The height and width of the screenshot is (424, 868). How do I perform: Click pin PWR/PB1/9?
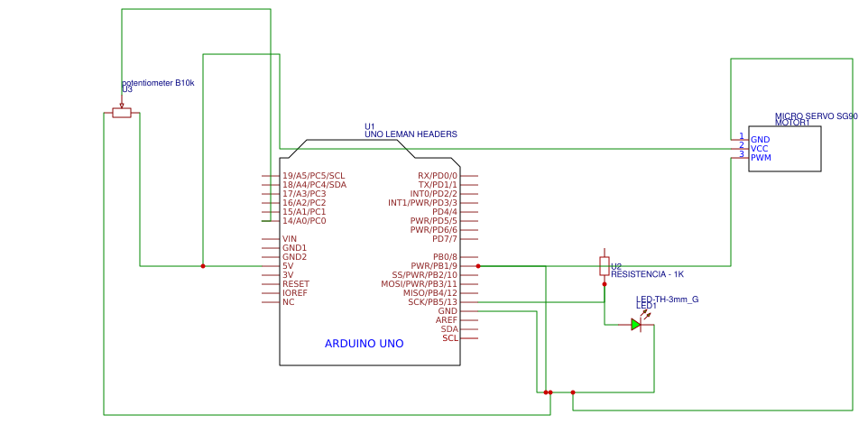click(434, 266)
